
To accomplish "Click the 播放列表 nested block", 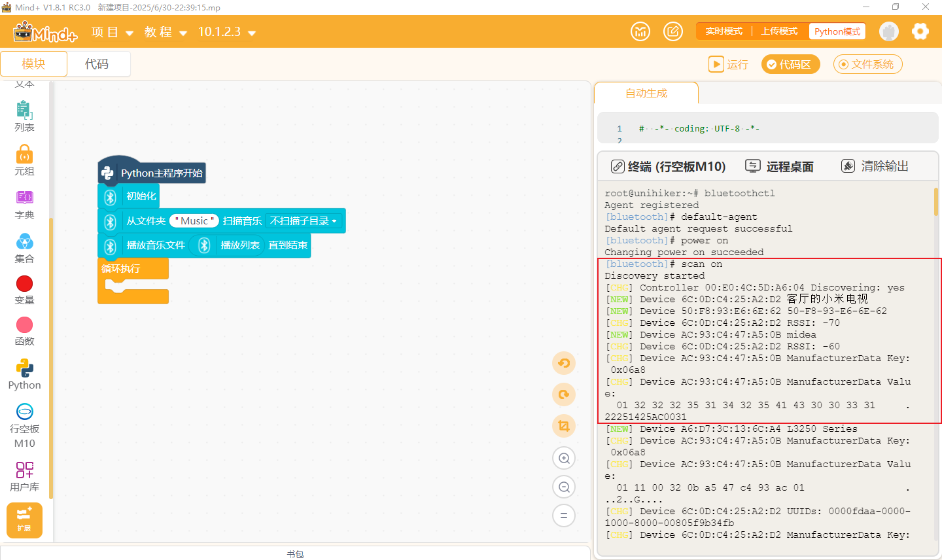I will pyautogui.click(x=228, y=245).
